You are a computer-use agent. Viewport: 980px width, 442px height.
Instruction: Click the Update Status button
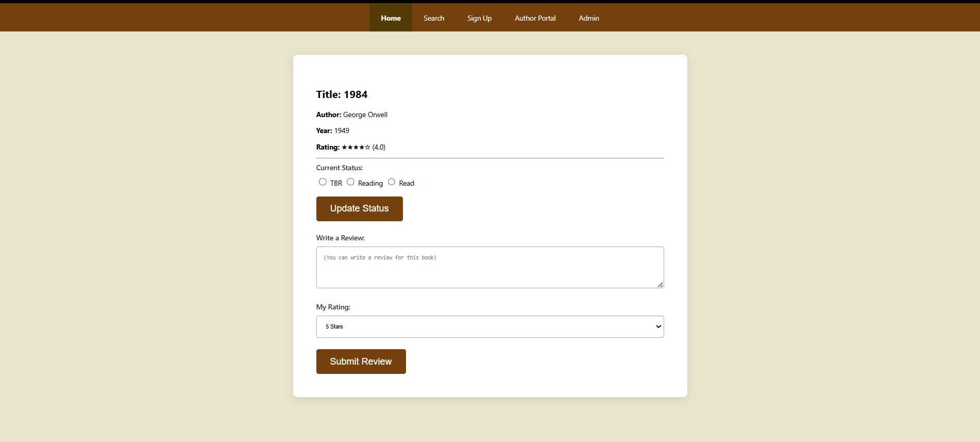pos(359,209)
